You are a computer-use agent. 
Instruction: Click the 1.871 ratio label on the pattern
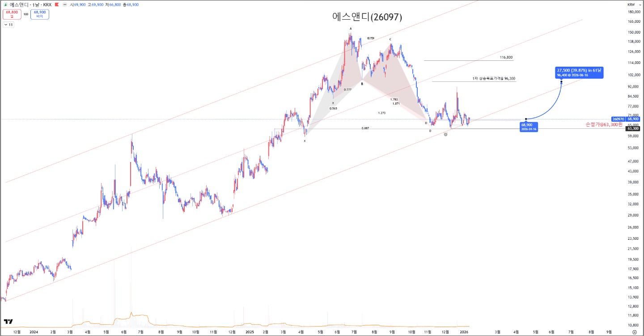[396, 104]
